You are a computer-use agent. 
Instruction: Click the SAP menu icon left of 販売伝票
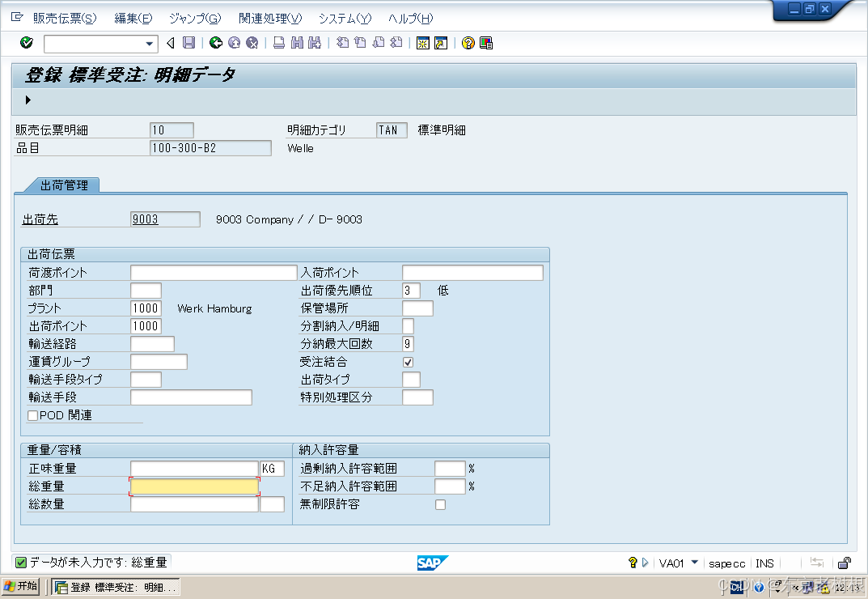(17, 17)
